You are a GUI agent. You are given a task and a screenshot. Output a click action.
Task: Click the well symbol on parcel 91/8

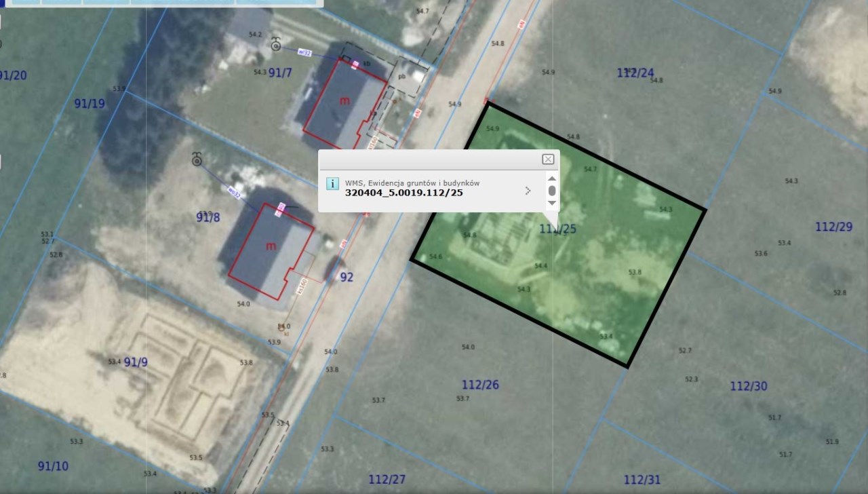pos(197,159)
